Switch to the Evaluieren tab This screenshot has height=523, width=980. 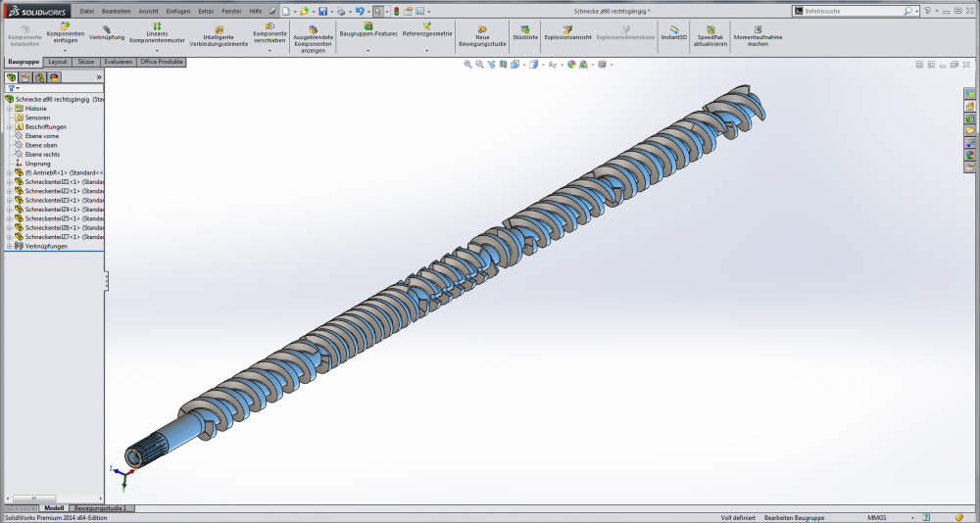(119, 62)
